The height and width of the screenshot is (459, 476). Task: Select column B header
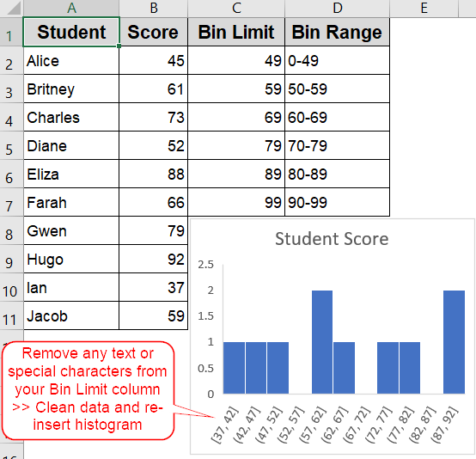(x=154, y=9)
